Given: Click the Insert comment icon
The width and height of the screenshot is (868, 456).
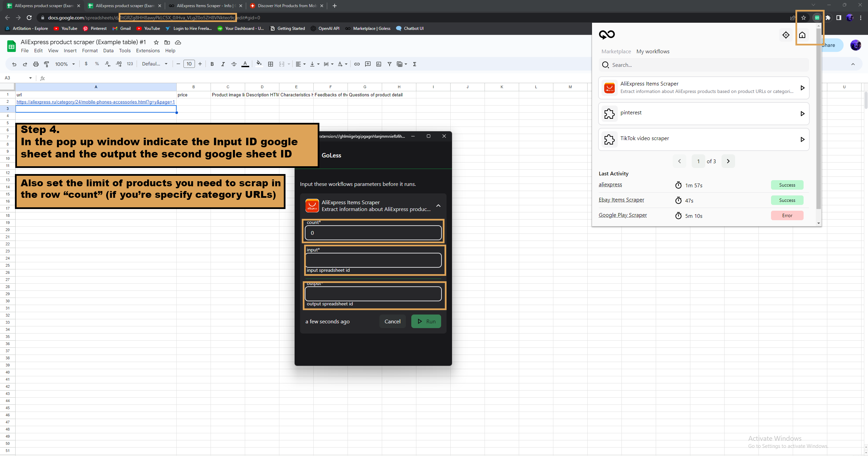Looking at the screenshot, I should pos(368,64).
